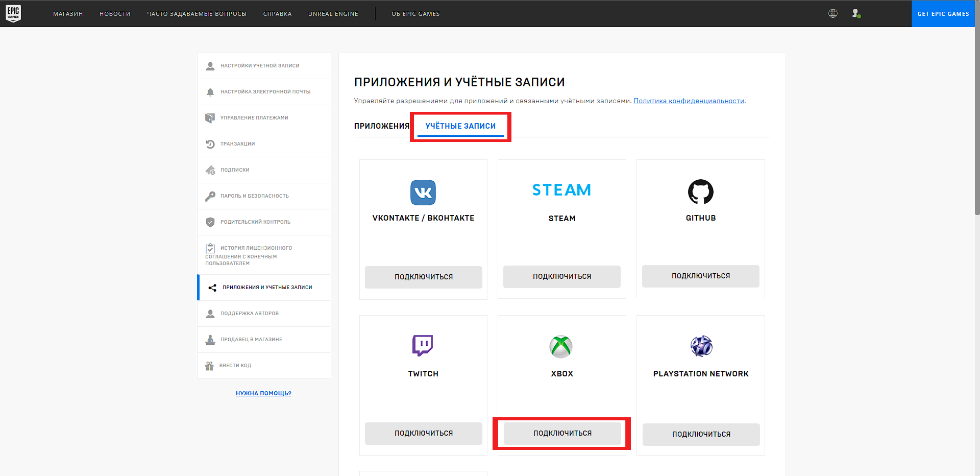Click the subscriptions icon in sidebar

[x=210, y=170]
